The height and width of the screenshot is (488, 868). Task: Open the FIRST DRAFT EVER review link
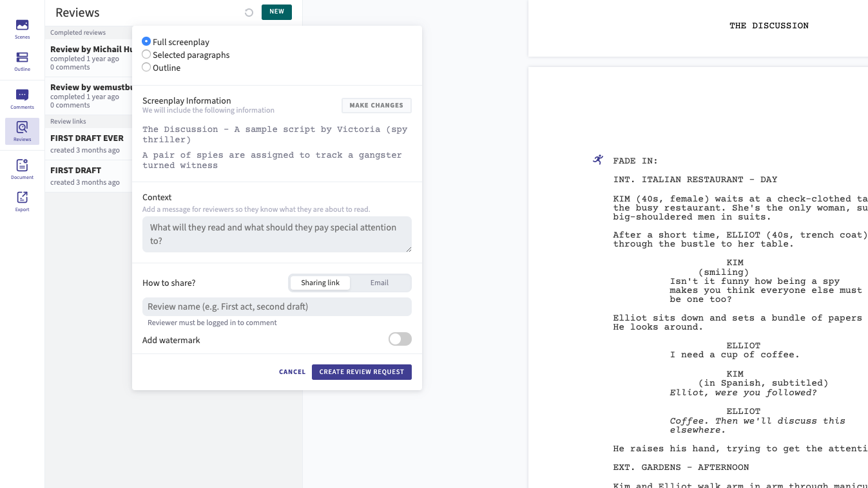pos(87,138)
